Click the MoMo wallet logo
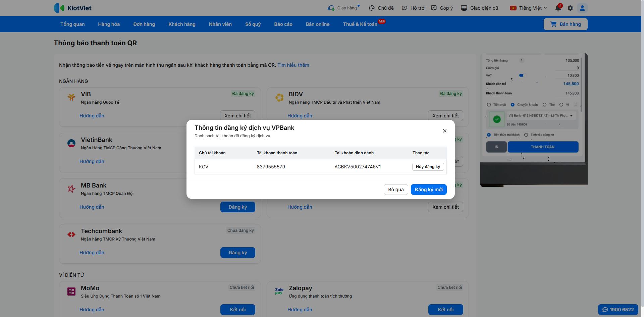Screen dimensions: 644x317 (x=71, y=292)
